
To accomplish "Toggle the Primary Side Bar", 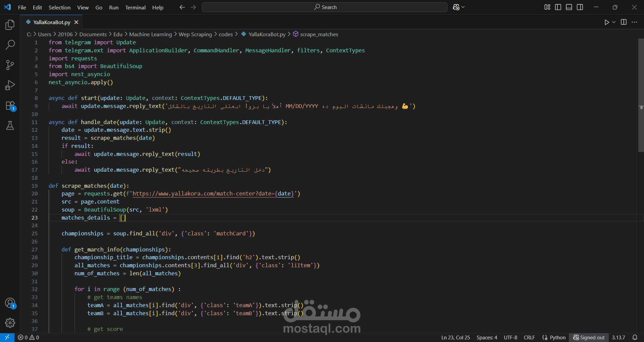I will (558, 7).
